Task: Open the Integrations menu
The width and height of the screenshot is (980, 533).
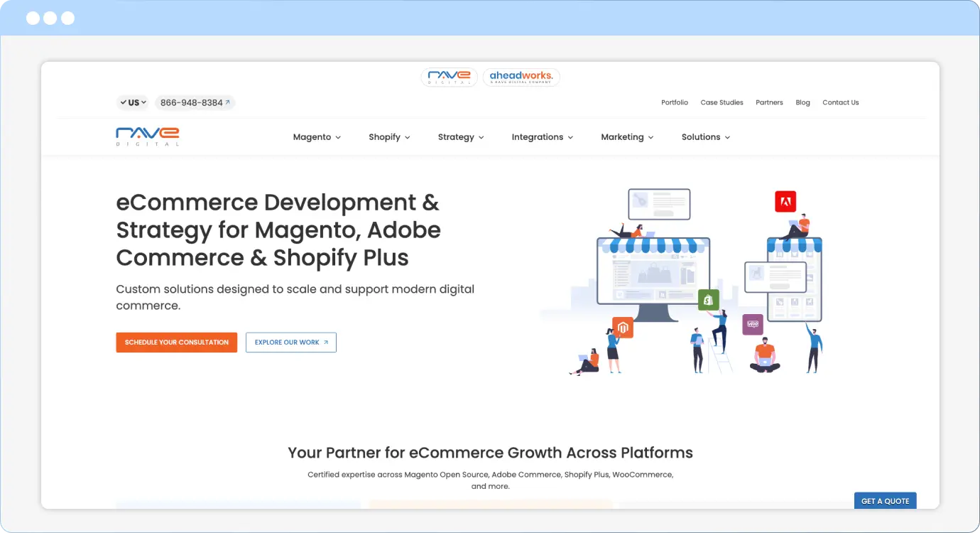Action: click(542, 137)
